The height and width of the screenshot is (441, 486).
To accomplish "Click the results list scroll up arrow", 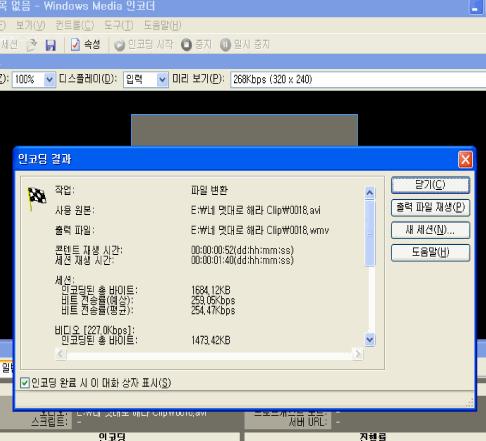I will click(x=370, y=193).
